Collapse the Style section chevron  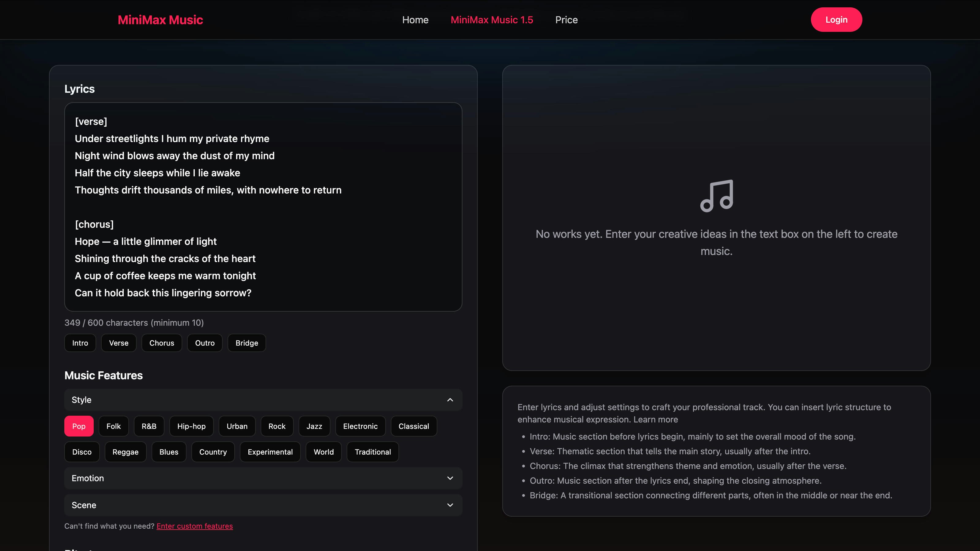pyautogui.click(x=450, y=400)
